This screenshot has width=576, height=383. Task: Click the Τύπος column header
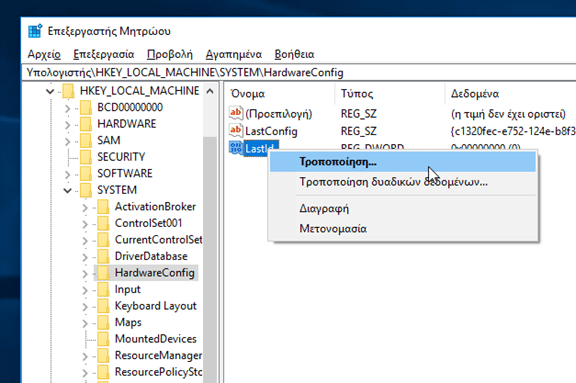pos(390,94)
